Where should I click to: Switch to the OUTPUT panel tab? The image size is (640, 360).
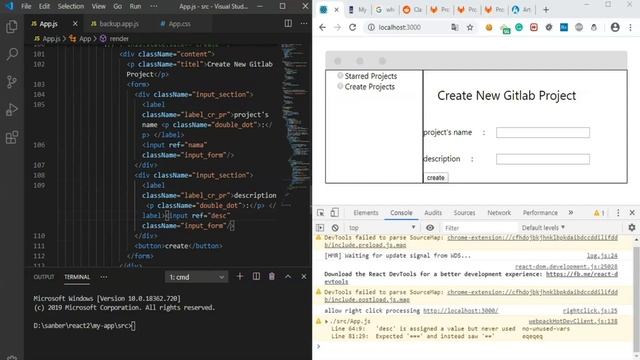click(x=44, y=277)
